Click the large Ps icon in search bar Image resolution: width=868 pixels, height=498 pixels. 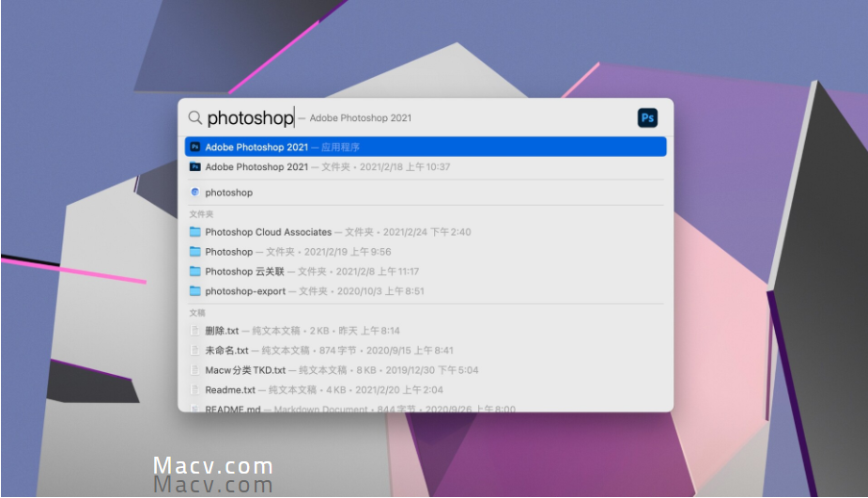coord(647,117)
